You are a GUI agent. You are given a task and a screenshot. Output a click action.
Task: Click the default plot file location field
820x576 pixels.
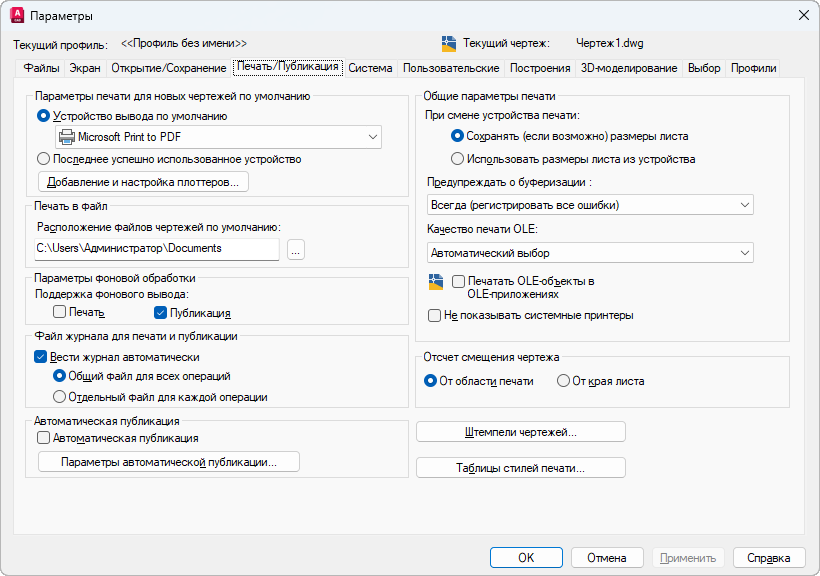coord(157,248)
